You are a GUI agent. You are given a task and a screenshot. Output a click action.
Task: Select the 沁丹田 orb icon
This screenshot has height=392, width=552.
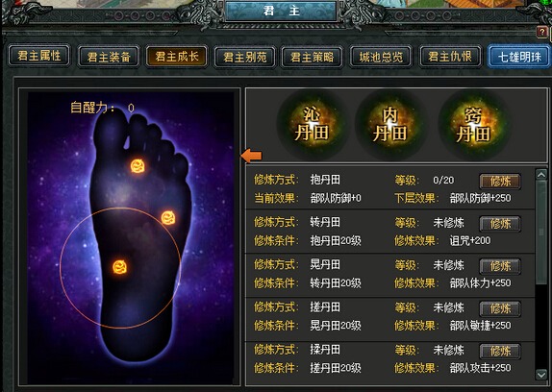(313, 125)
